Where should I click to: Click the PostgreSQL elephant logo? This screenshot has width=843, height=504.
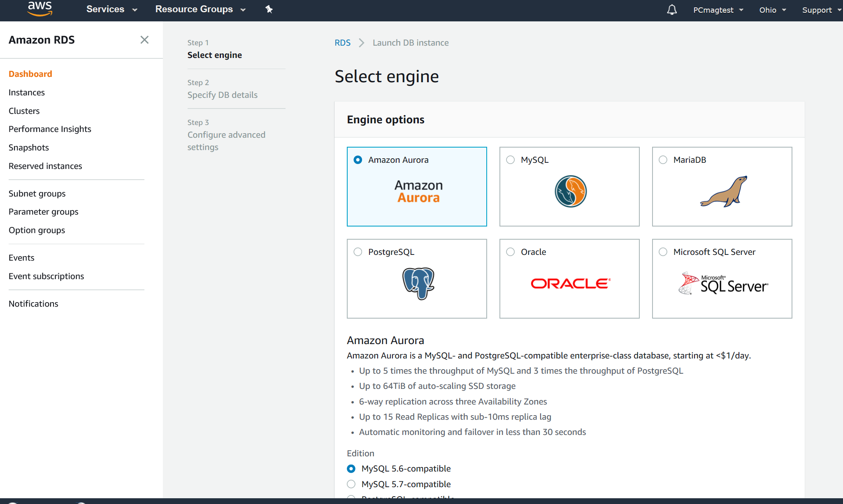[x=418, y=284]
